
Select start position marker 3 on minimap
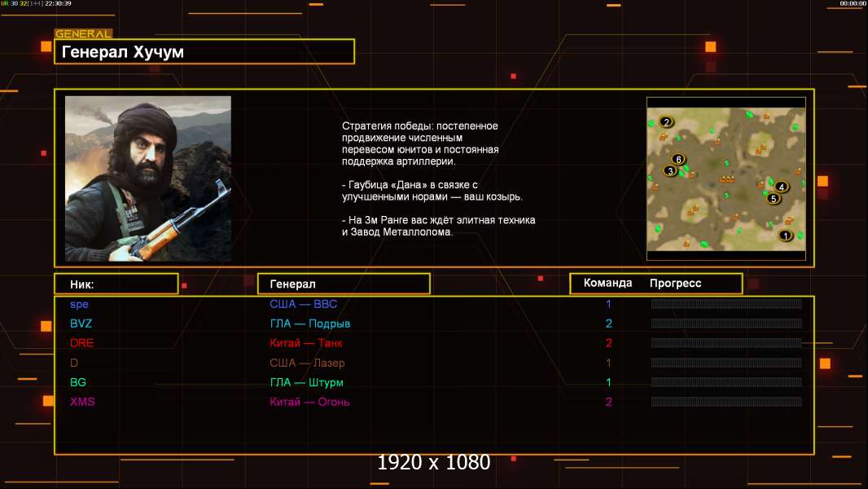tap(670, 171)
